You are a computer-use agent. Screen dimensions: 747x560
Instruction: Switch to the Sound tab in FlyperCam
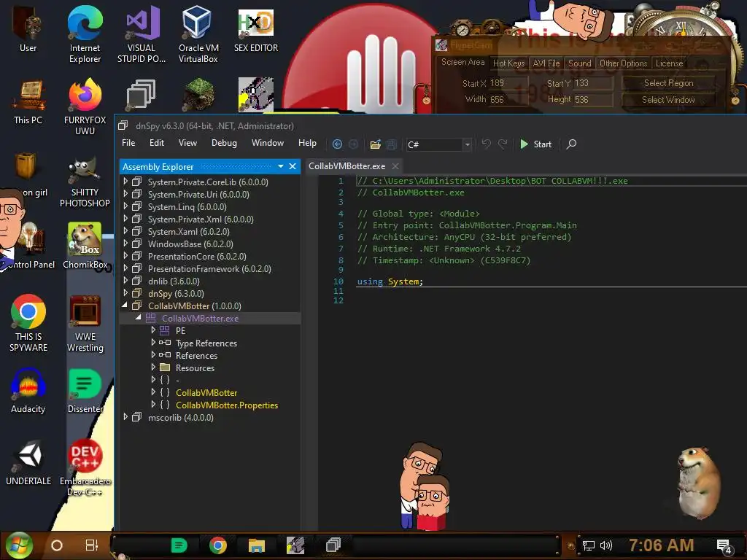[x=579, y=63]
